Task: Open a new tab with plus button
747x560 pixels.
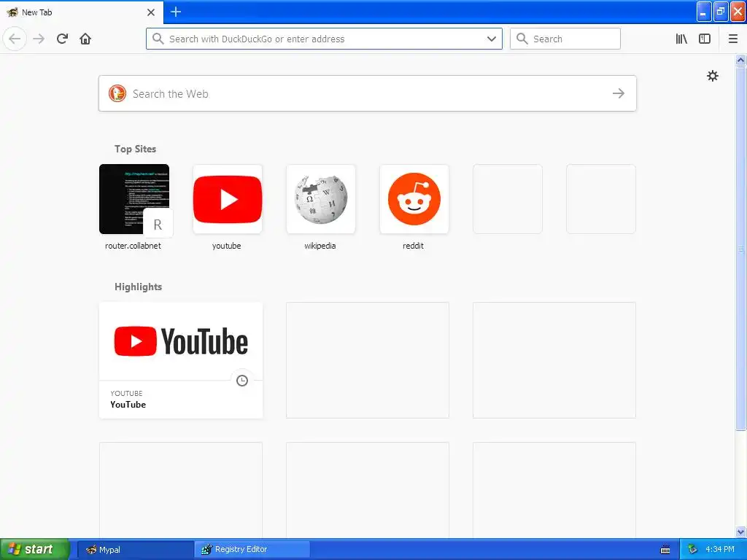Action: point(176,12)
